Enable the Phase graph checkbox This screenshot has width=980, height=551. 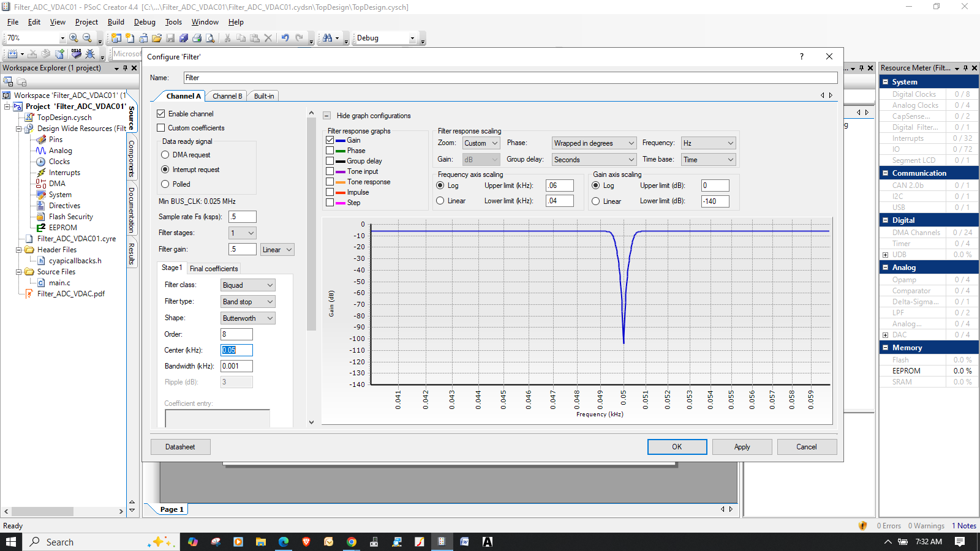[330, 151]
